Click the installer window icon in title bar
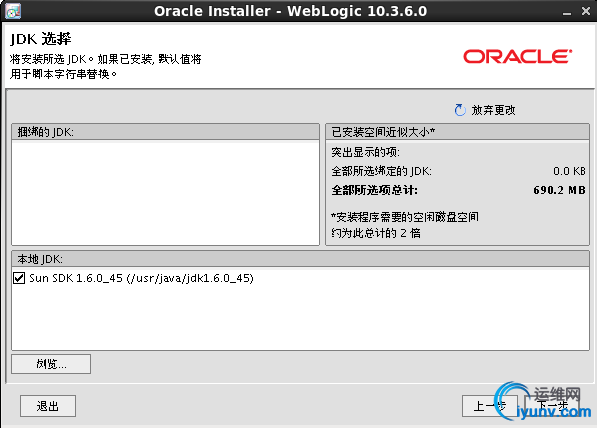 click(x=13, y=11)
